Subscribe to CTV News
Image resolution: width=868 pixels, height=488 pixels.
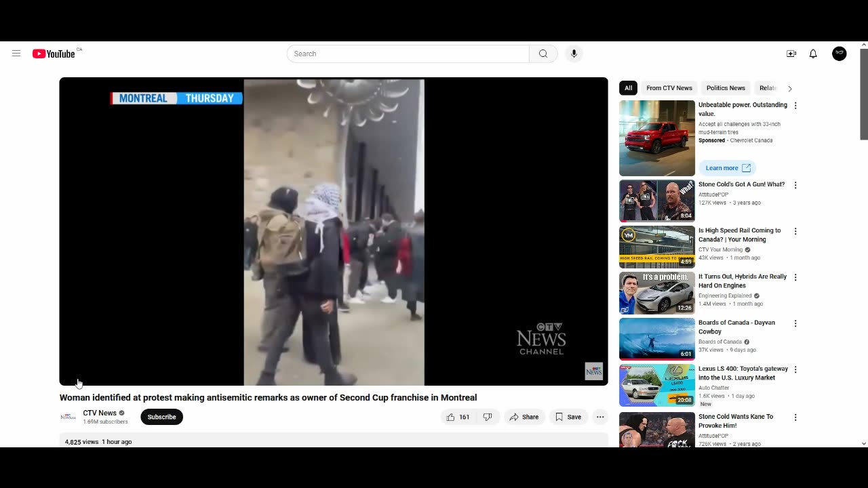point(162,417)
